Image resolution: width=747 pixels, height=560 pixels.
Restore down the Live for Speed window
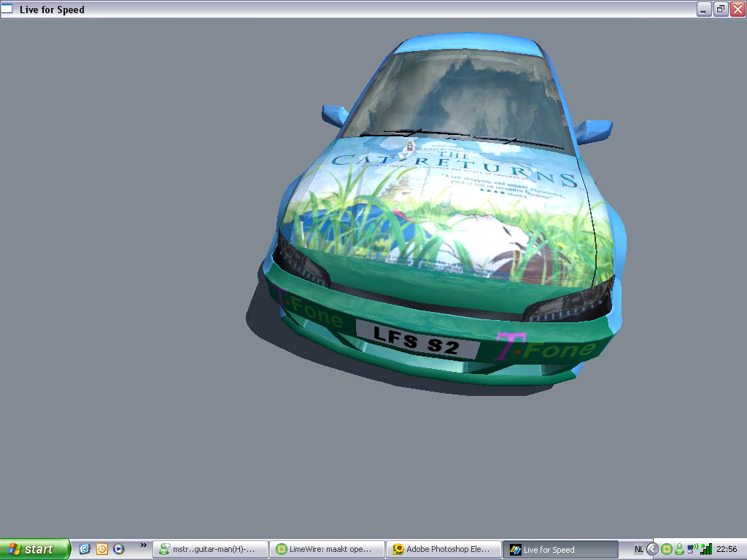[721, 9]
